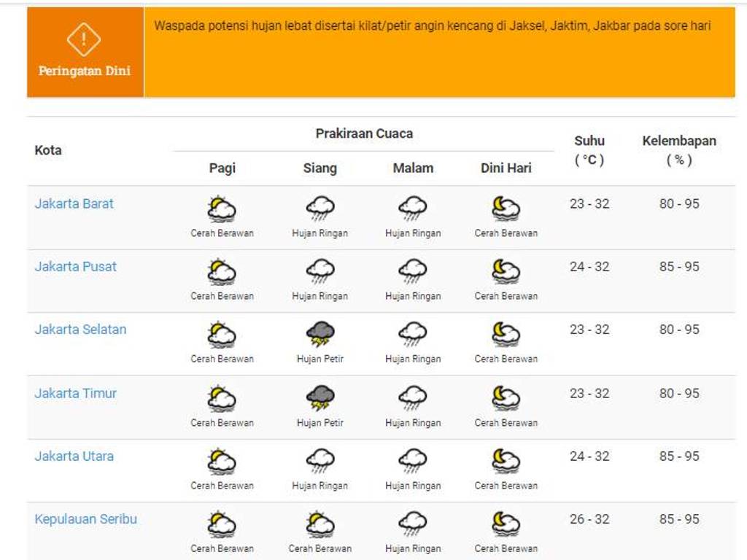Open Kepulauan Seribu forecast link

(x=86, y=519)
